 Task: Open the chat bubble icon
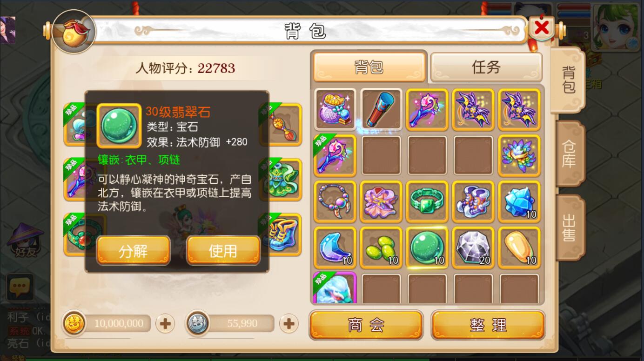click(x=20, y=287)
